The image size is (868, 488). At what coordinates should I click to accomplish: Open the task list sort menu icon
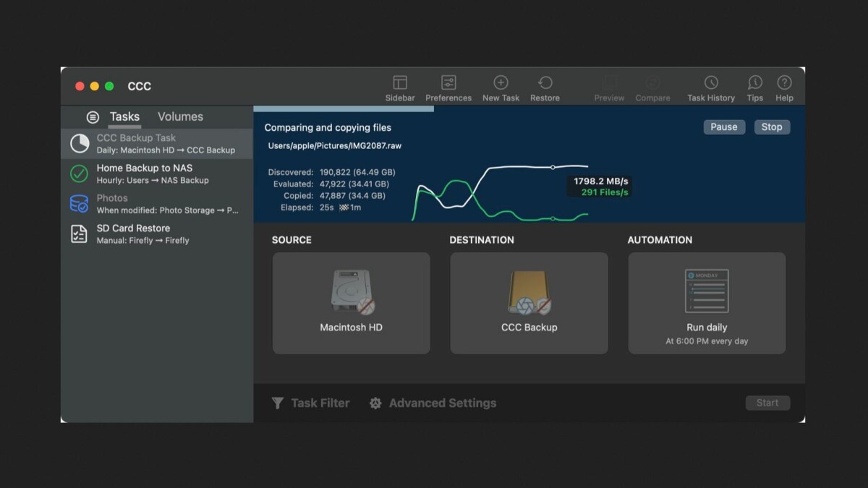pyautogui.click(x=93, y=116)
